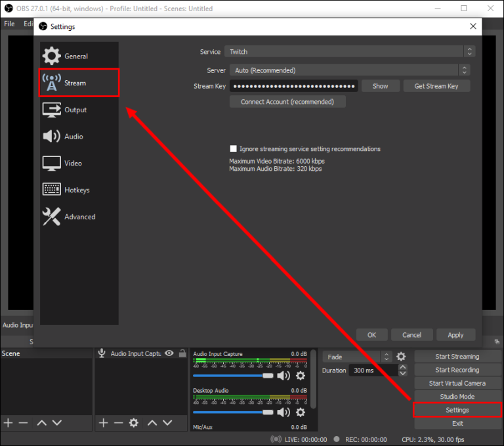The height and width of the screenshot is (446, 504).
Task: Open Audio Input Capture mixer gear settings
Action: point(300,376)
